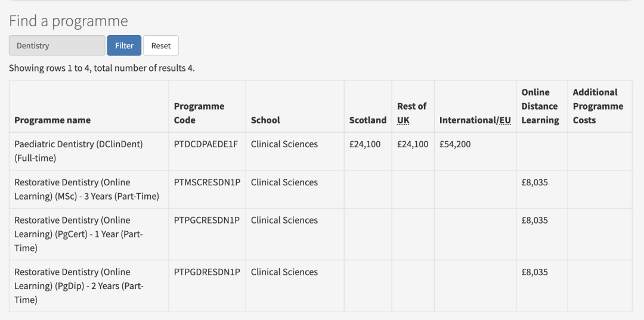This screenshot has height=320, width=644.
Task: Click programme code PTPGDRESDN1P
Action: (x=206, y=272)
